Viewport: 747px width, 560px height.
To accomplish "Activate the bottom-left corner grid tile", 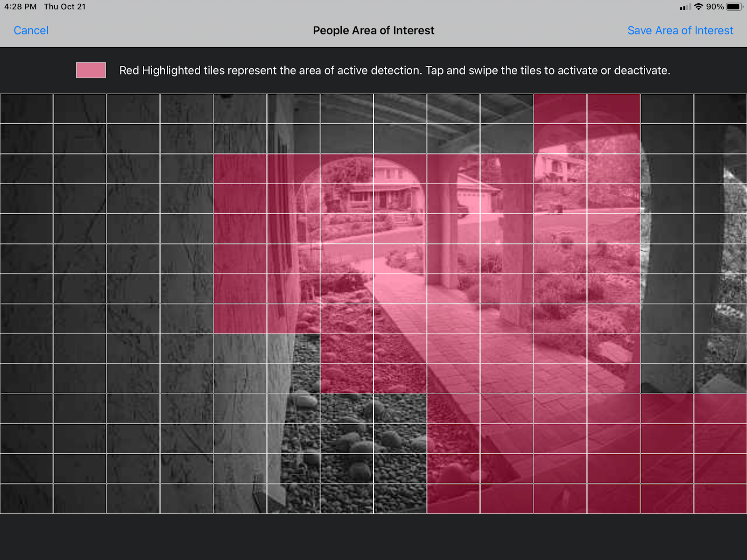I will click(27, 499).
